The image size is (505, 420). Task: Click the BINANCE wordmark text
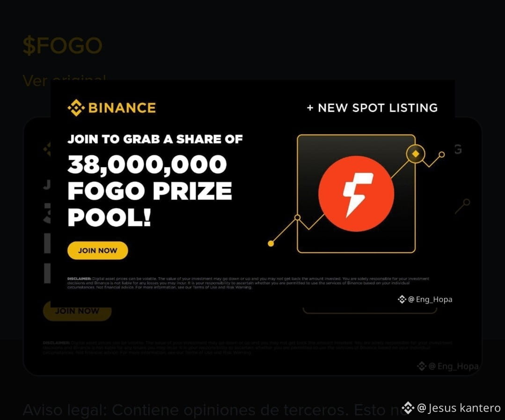[x=122, y=108]
